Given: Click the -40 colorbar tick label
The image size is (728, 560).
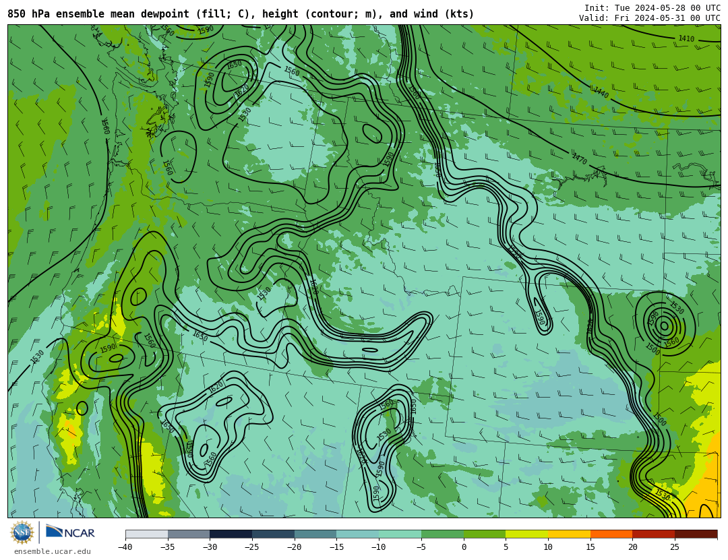Looking at the screenshot, I should pyautogui.click(x=125, y=547).
